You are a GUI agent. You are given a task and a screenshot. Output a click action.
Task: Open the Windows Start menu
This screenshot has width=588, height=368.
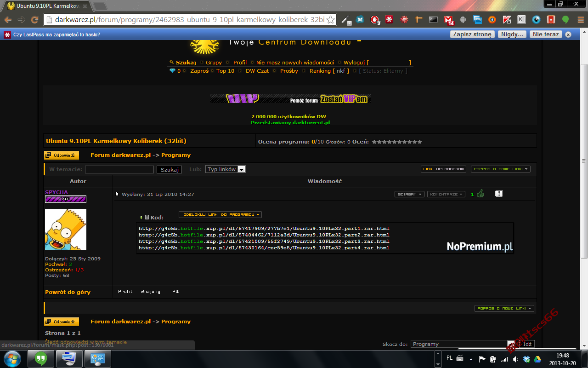12,358
